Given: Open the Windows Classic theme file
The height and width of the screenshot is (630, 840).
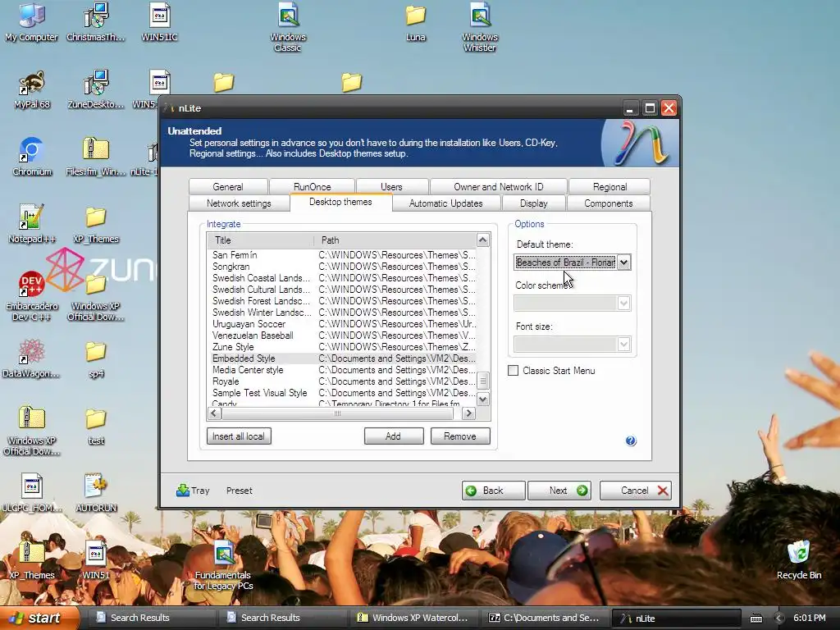Looking at the screenshot, I should [288, 27].
